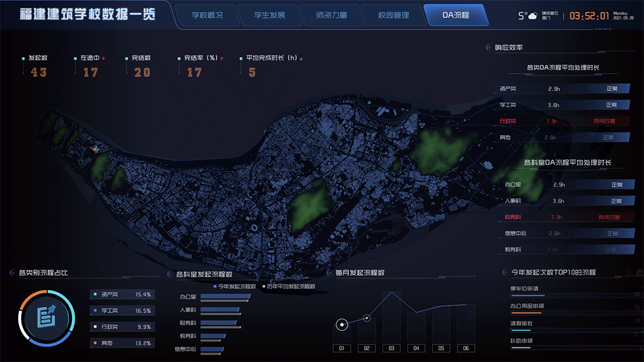Screen dimensions: 644x362
Task: Click the 教务科 row in efficiency panel
Action: pos(567,250)
